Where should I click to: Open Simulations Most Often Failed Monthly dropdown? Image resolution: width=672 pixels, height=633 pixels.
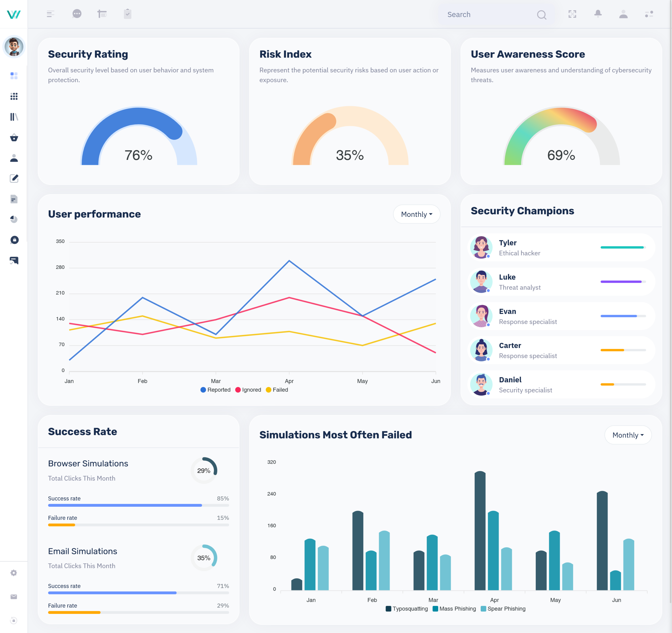(628, 435)
